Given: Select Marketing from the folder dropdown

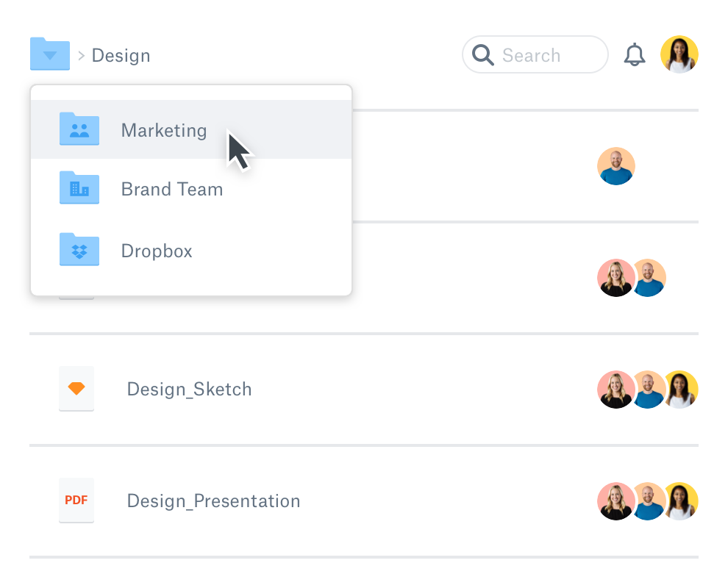Looking at the screenshot, I should click(163, 130).
